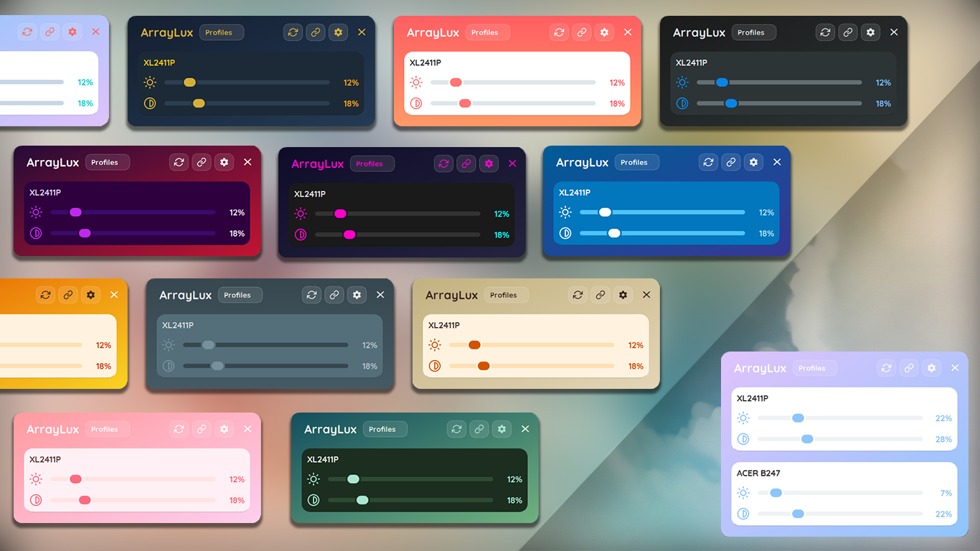Screen dimensions: 980x551
Task: Click link icon in lavender two-monitor window
Action: point(909,368)
